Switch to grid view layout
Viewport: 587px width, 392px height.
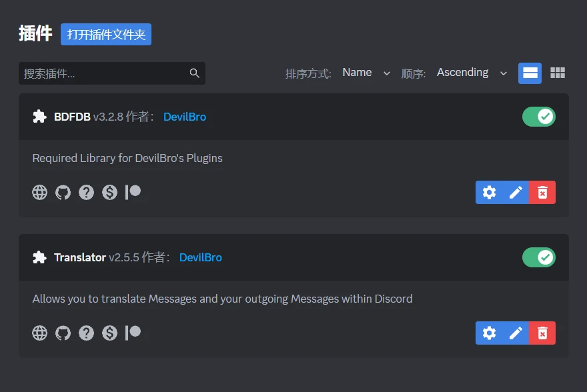pyautogui.click(x=558, y=73)
